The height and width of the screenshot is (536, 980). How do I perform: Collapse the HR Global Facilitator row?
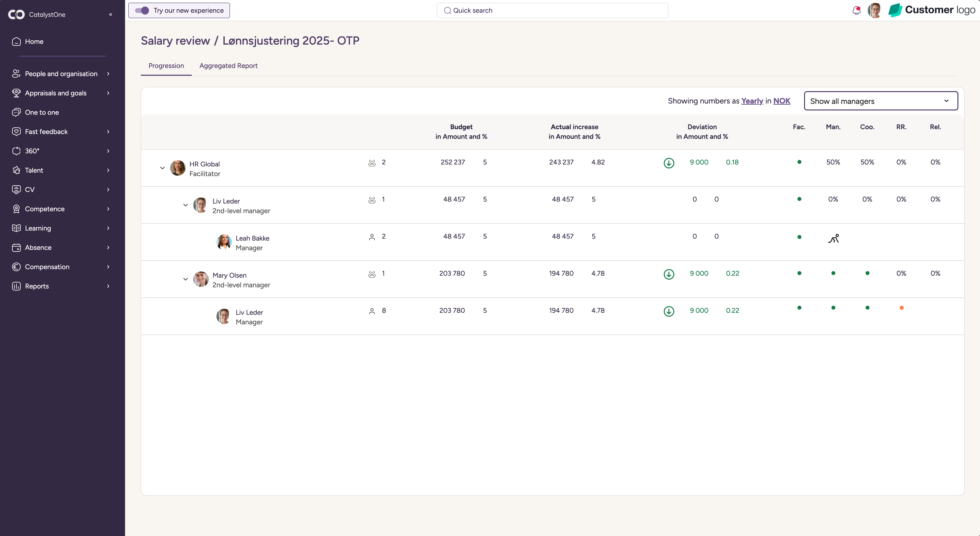coord(162,168)
